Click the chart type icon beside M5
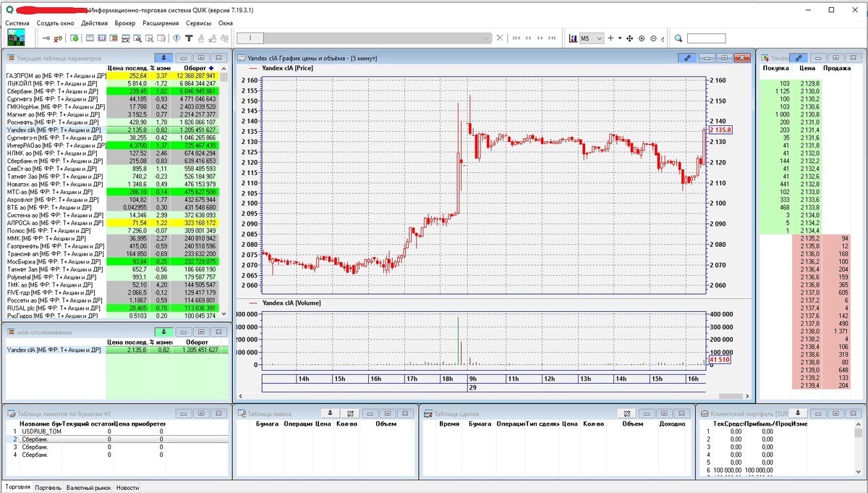The image size is (868, 493). (573, 38)
